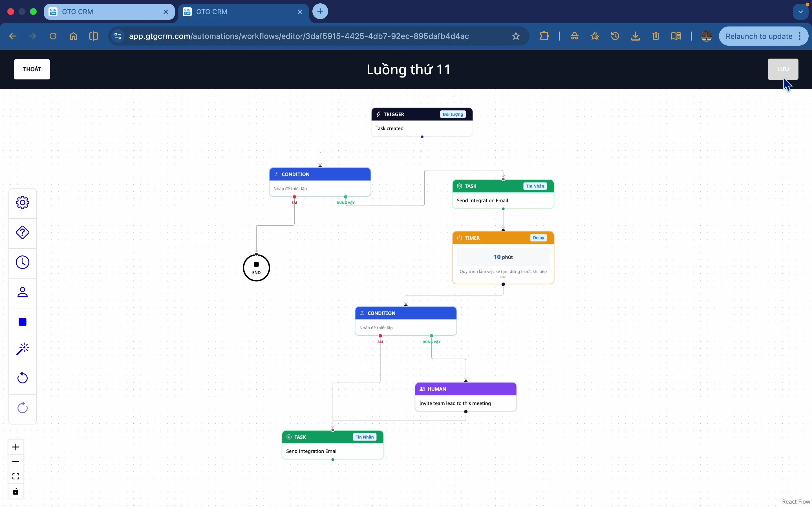The image size is (812, 507).
Task: Select the timer clock tool in sidebar
Action: pyautogui.click(x=23, y=262)
